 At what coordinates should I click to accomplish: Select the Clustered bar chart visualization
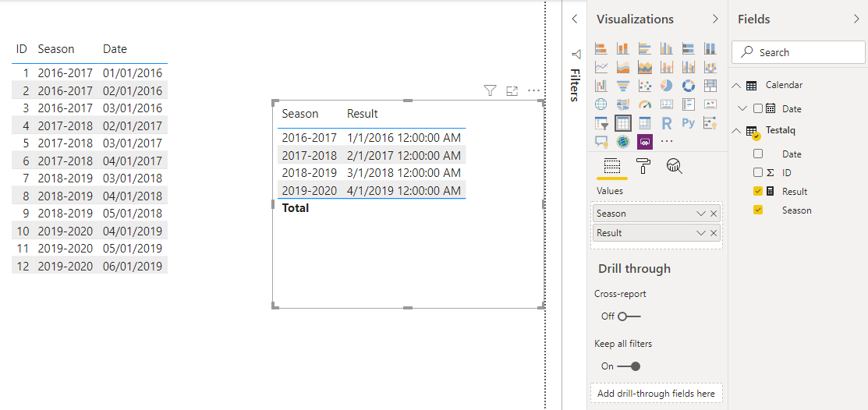644,48
